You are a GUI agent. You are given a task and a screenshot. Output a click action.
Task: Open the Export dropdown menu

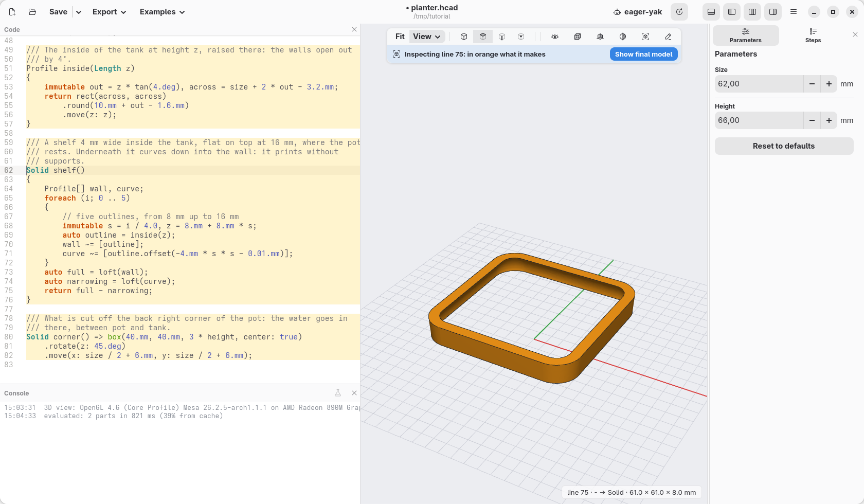click(109, 12)
